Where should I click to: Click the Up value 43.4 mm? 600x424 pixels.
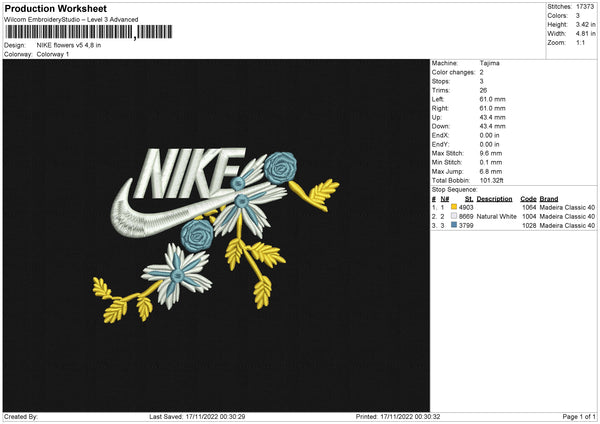(492, 117)
